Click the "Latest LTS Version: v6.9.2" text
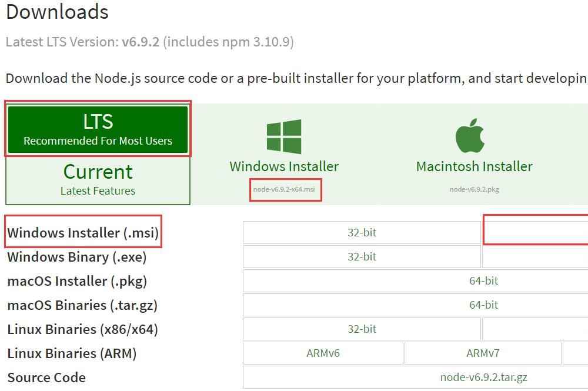This screenshot has height=391, width=588. pos(82,42)
